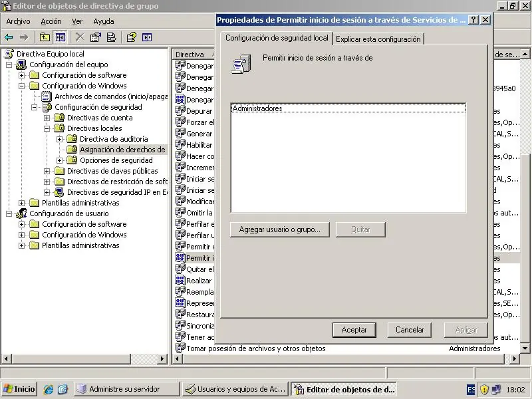Collapse the Configuración de usuario node

click(9, 213)
